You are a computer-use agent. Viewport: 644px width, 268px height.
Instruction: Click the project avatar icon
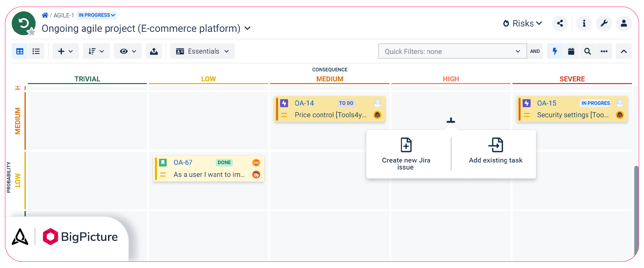[23, 23]
